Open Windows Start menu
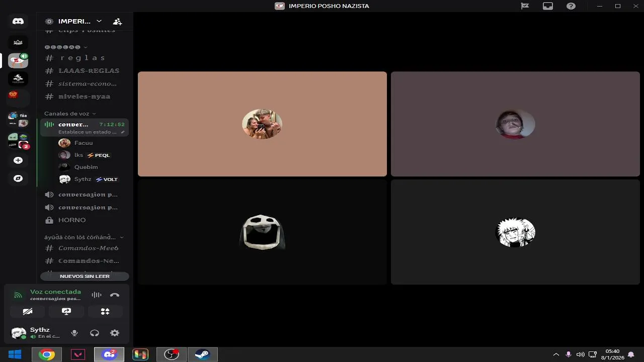 click(x=15, y=354)
